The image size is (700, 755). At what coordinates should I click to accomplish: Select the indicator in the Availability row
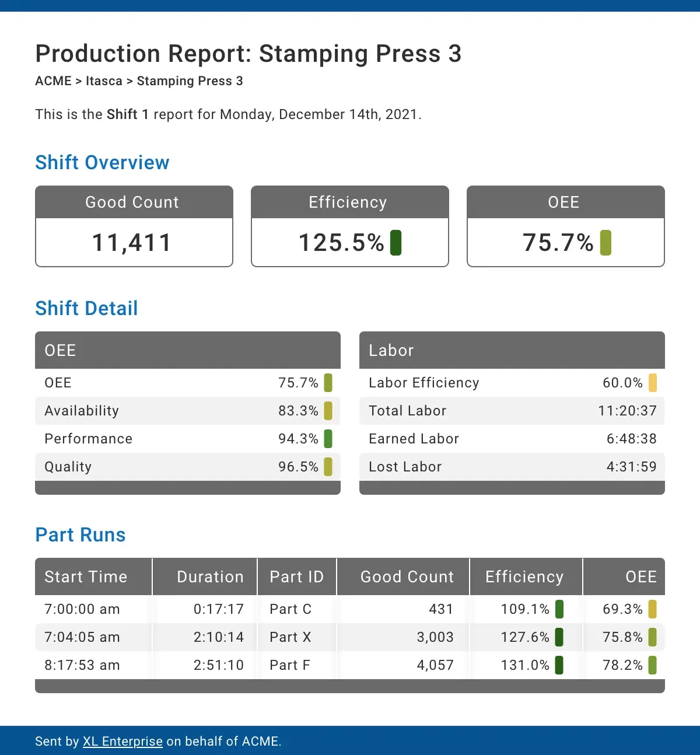[x=328, y=411]
